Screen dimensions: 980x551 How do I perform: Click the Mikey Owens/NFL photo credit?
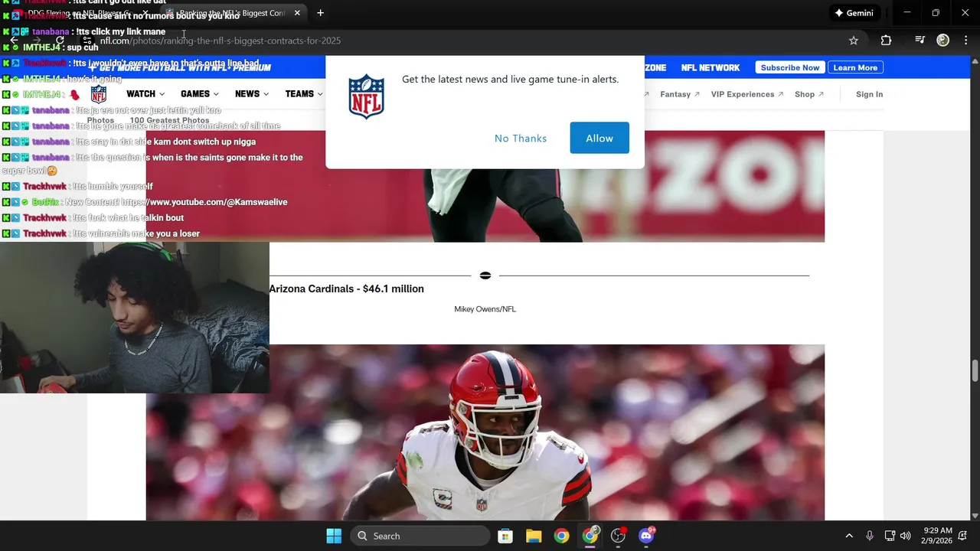485,309
